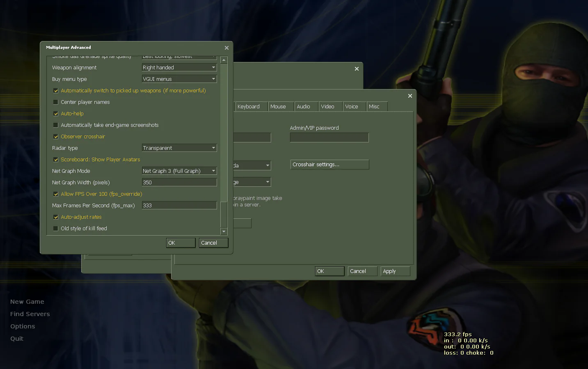Close the Multiplayer Advanced dialog
The width and height of the screenshot is (588, 369).
tap(227, 48)
